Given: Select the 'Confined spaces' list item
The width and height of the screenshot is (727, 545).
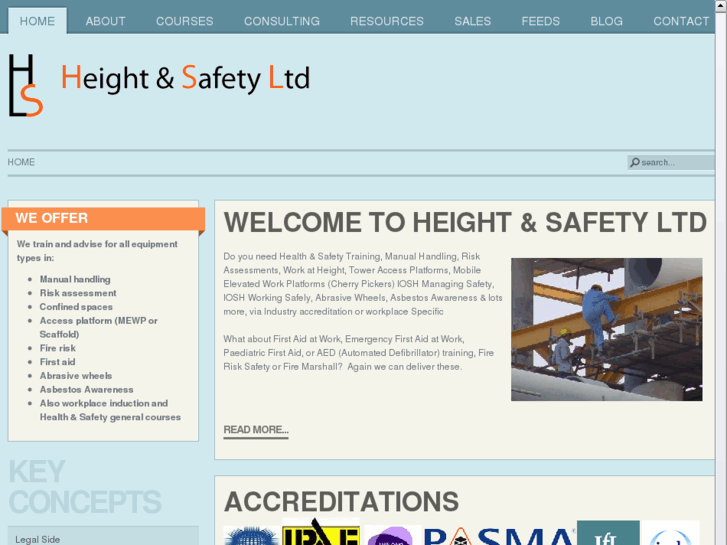Looking at the screenshot, I should (76, 307).
